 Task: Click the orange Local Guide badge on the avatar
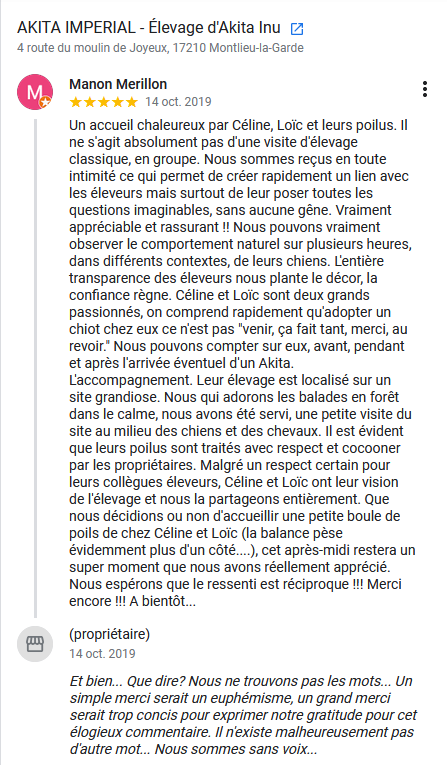pos(45,102)
